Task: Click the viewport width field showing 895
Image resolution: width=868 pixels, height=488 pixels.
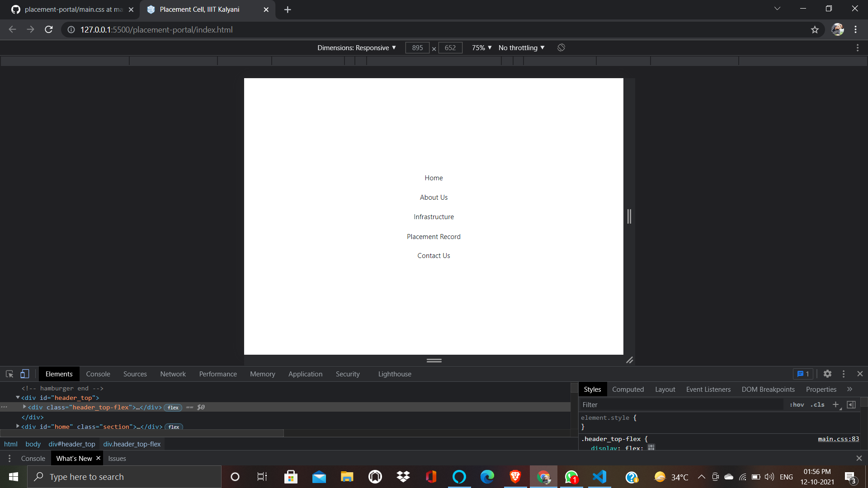Action: coord(417,47)
